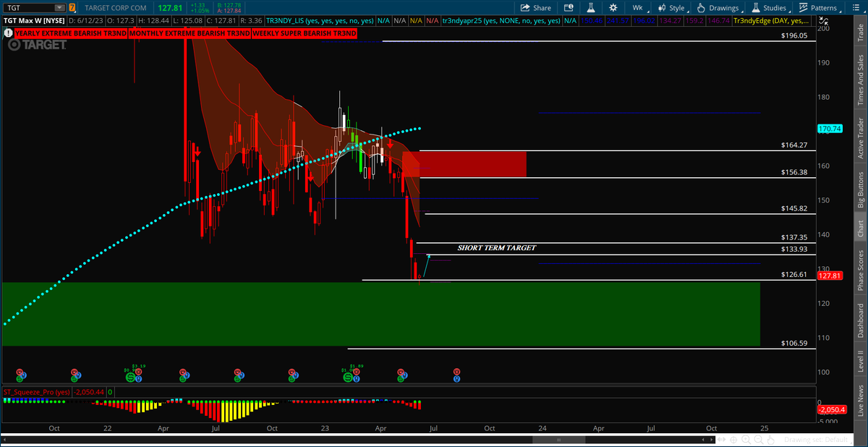Open the flask Edit Studies icon

pos(591,7)
